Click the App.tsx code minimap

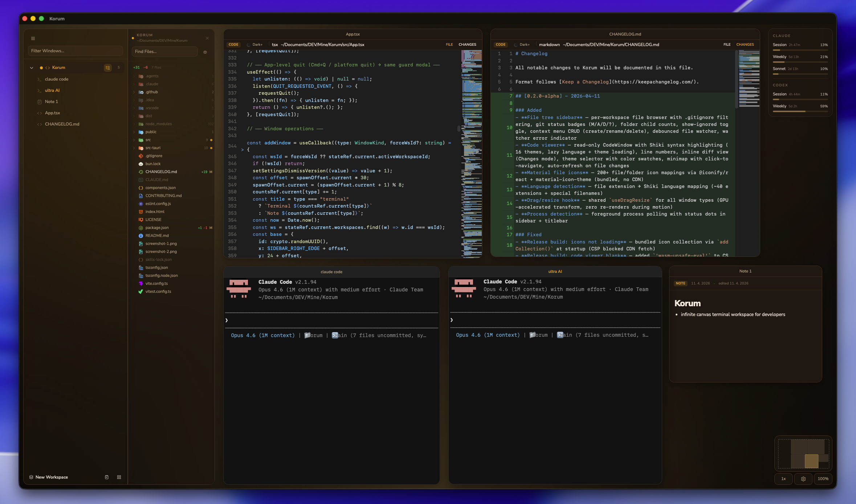tap(472, 153)
